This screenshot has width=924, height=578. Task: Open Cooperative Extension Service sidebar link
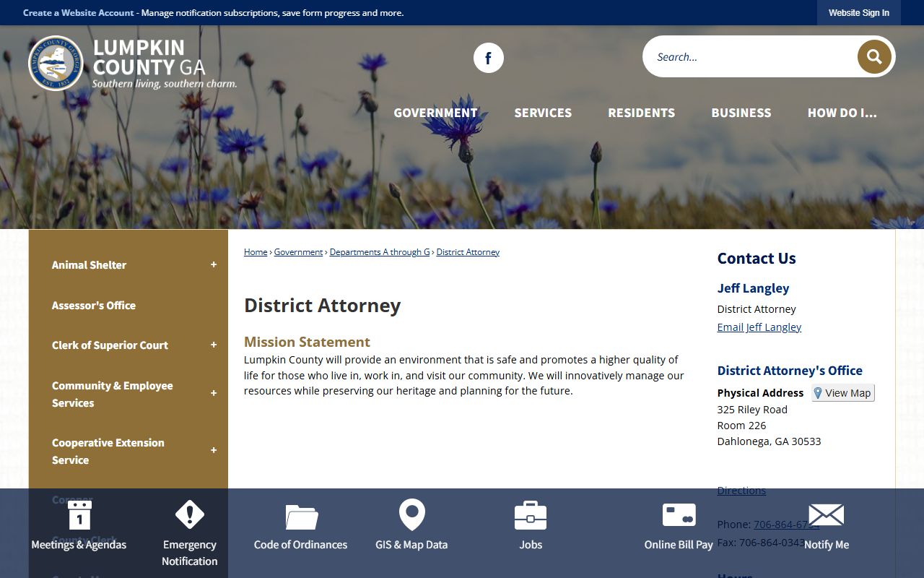point(108,452)
